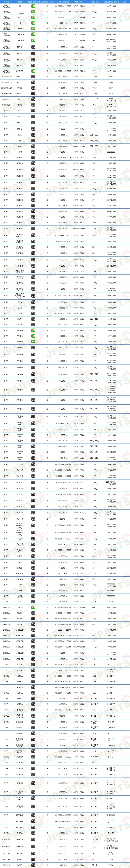Click diesel ON icon in Fiat Tipo Kombi row
The width and height of the screenshot is (130, 868).
tap(33, 596)
